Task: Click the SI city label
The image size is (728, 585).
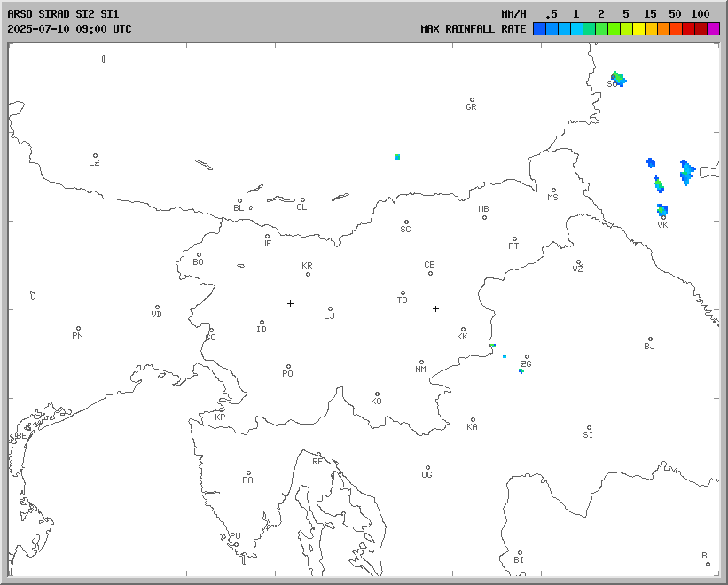Action: (588, 434)
